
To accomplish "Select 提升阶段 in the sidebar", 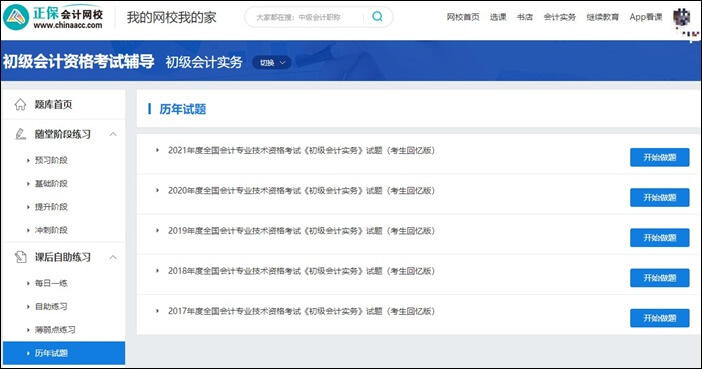I will coord(51,206).
